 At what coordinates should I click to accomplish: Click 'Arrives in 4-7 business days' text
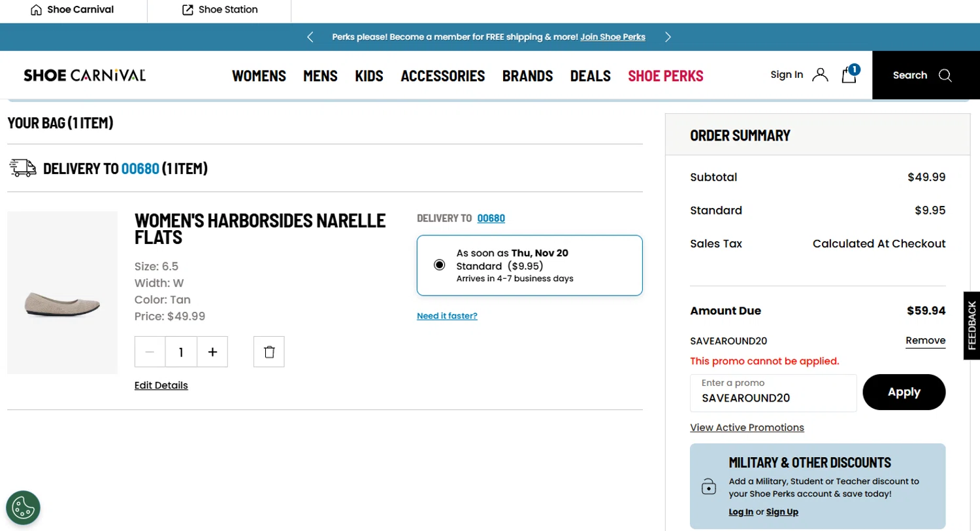point(515,279)
